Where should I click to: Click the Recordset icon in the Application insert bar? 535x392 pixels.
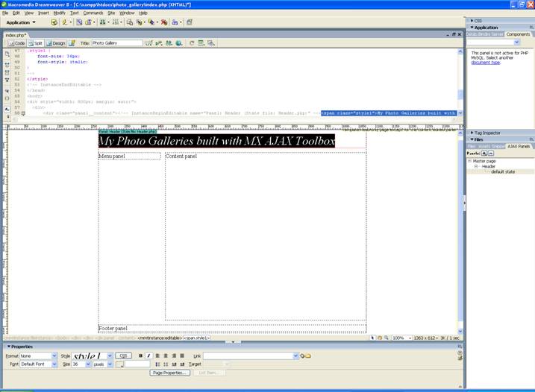[x=54, y=22]
